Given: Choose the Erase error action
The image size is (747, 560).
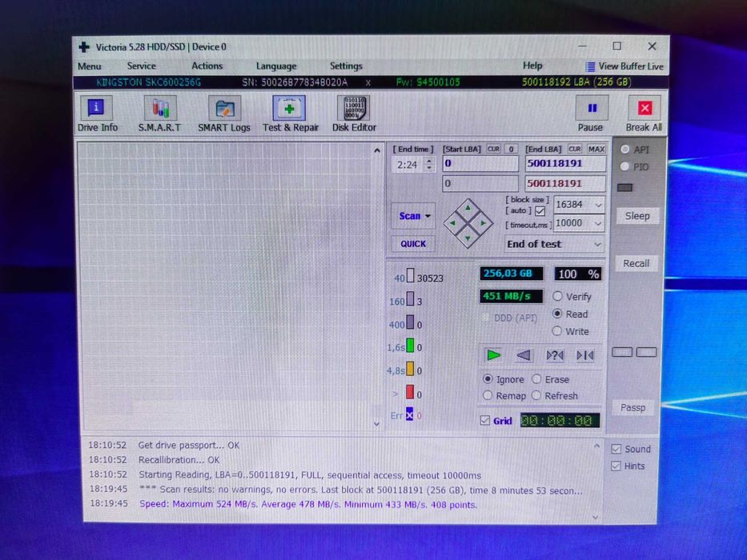Looking at the screenshot, I should (x=536, y=379).
